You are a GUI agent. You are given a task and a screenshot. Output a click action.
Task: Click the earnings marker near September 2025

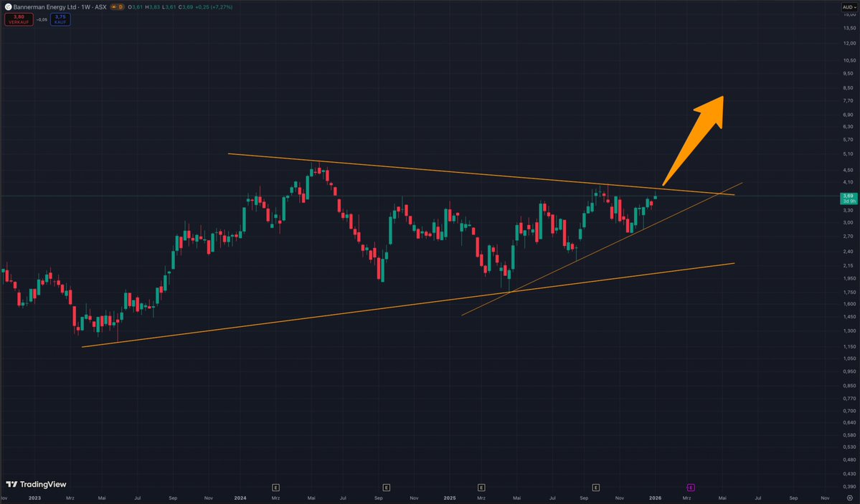(x=595, y=487)
